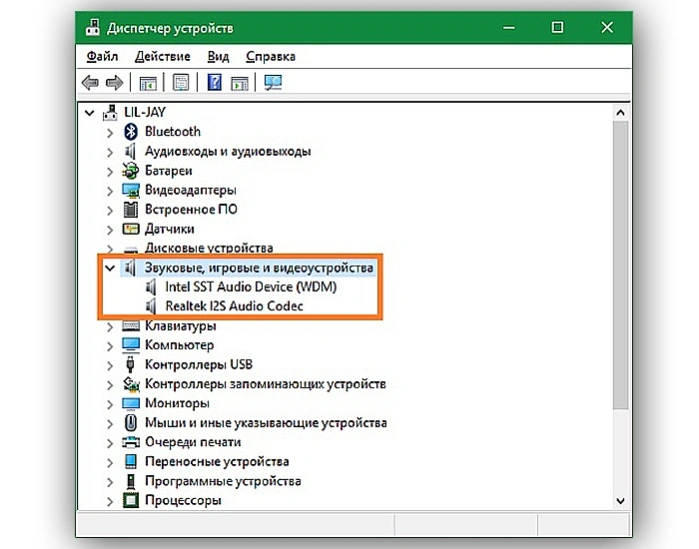Image resolution: width=699 pixels, height=549 pixels.
Task: Open the Действие menu
Action: [163, 57]
